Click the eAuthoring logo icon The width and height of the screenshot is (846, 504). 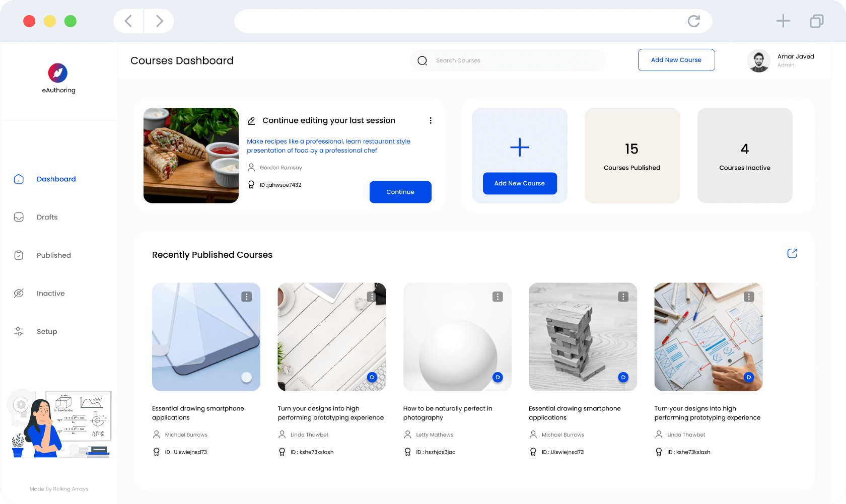[58, 73]
